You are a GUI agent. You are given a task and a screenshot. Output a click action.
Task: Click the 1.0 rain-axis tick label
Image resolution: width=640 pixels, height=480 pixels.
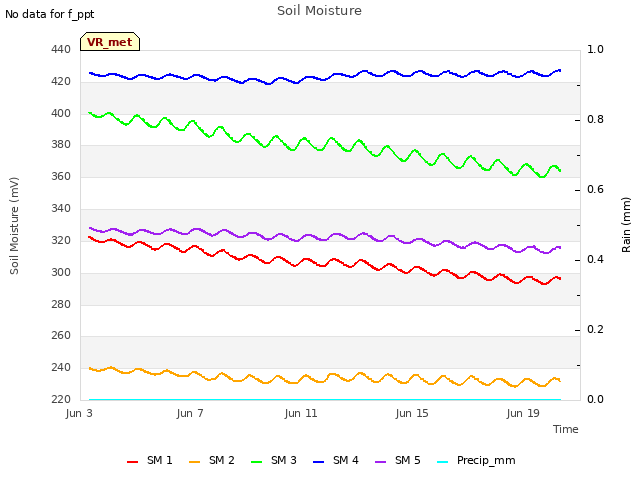tap(595, 50)
